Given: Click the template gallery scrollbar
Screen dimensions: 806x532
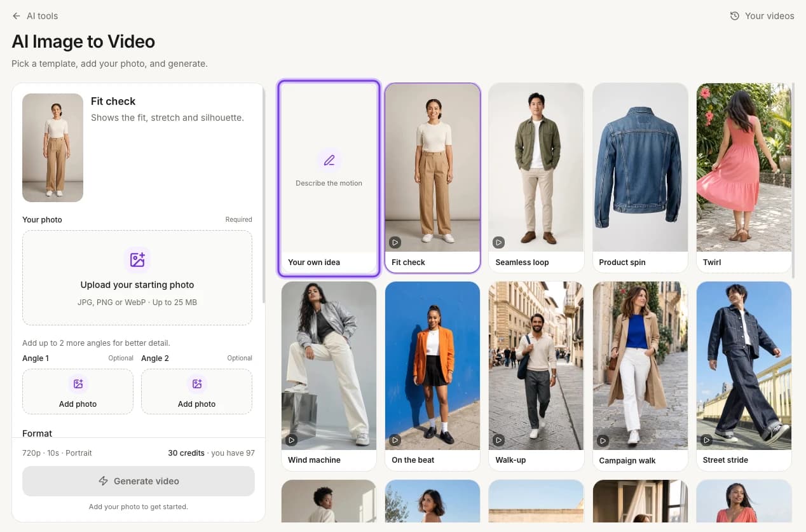Looking at the screenshot, I should point(794,181).
